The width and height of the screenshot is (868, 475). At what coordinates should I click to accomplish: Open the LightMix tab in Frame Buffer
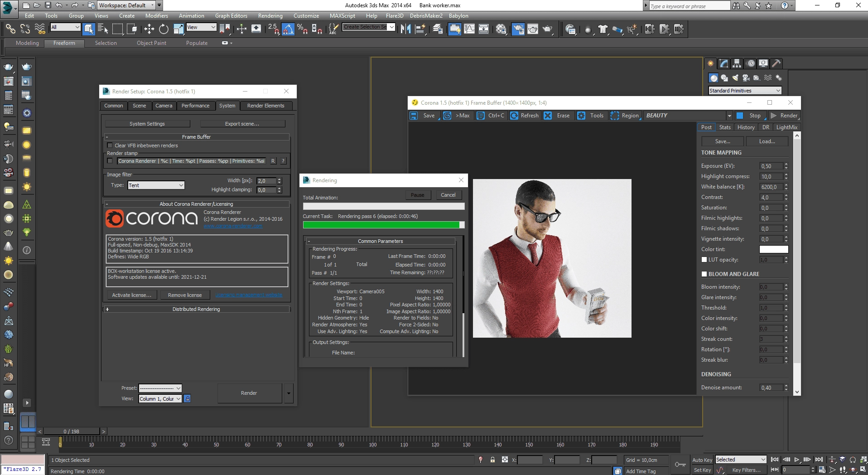click(x=786, y=127)
